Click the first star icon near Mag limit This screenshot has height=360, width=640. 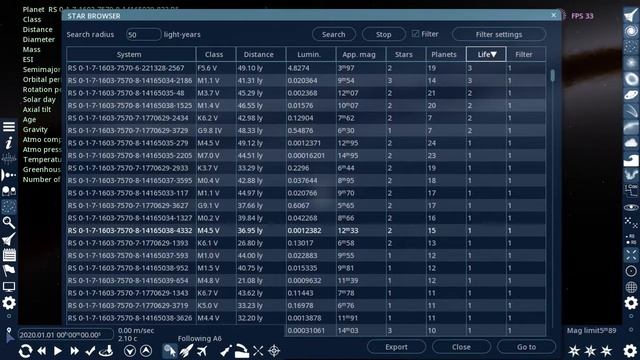click(574, 351)
